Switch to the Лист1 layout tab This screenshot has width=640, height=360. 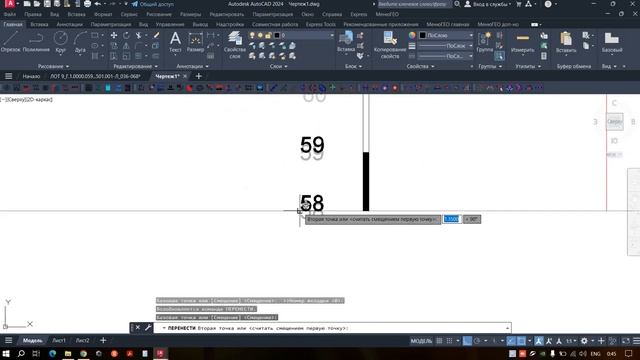(58, 340)
